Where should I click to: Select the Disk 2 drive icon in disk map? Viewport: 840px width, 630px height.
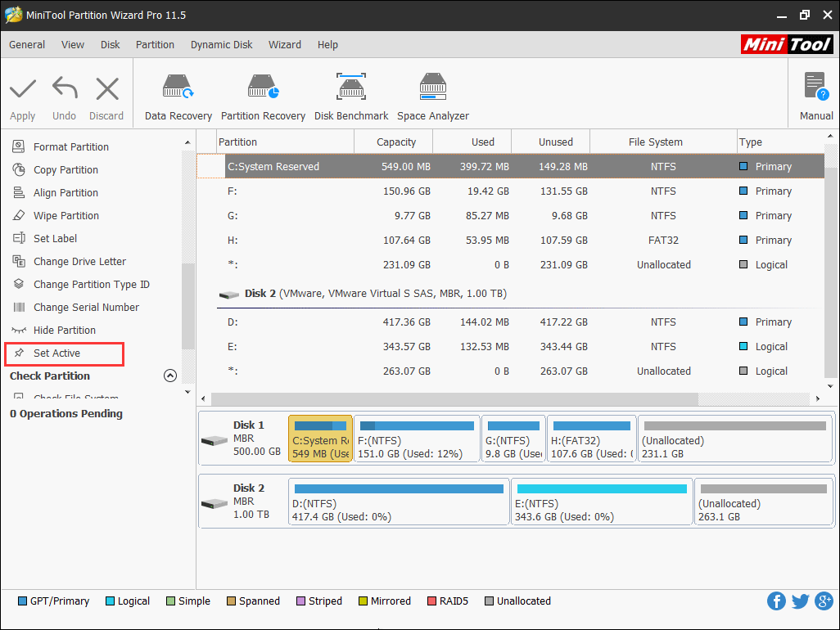(215, 504)
